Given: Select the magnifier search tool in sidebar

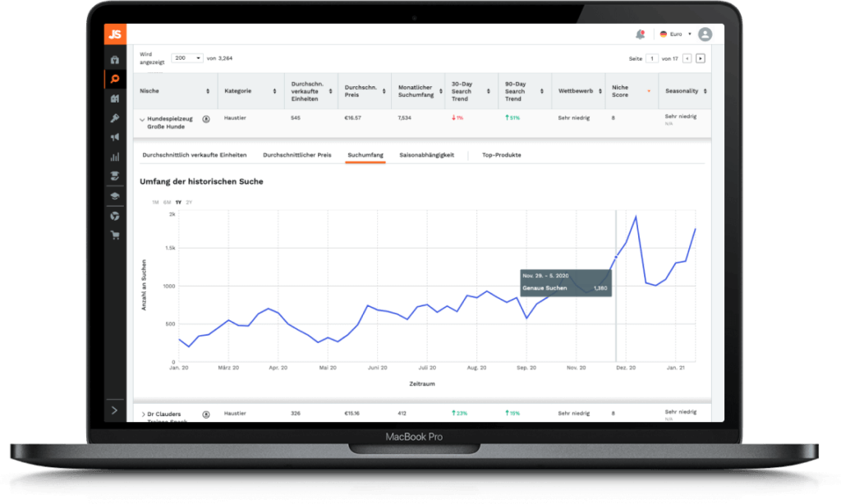Looking at the screenshot, I should click(x=115, y=79).
